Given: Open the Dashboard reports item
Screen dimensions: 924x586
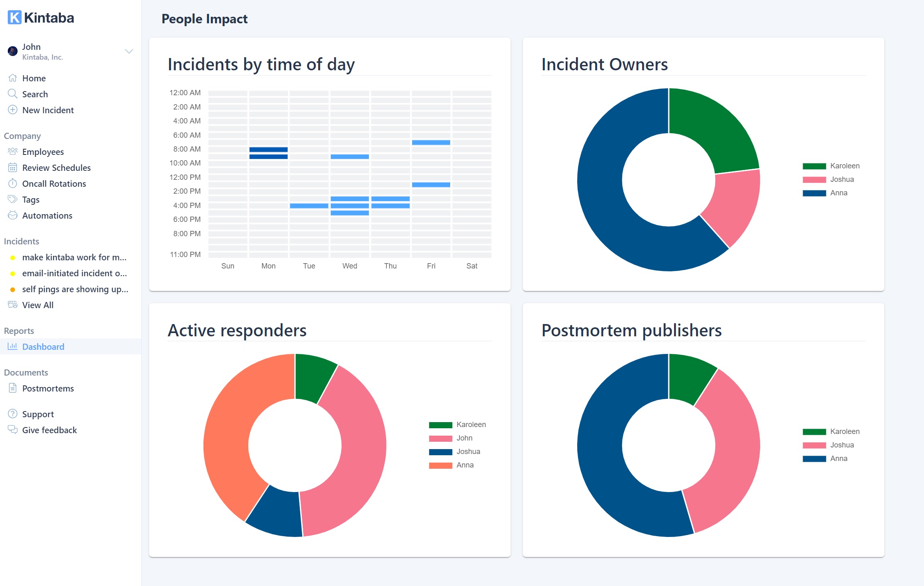Looking at the screenshot, I should click(x=43, y=347).
